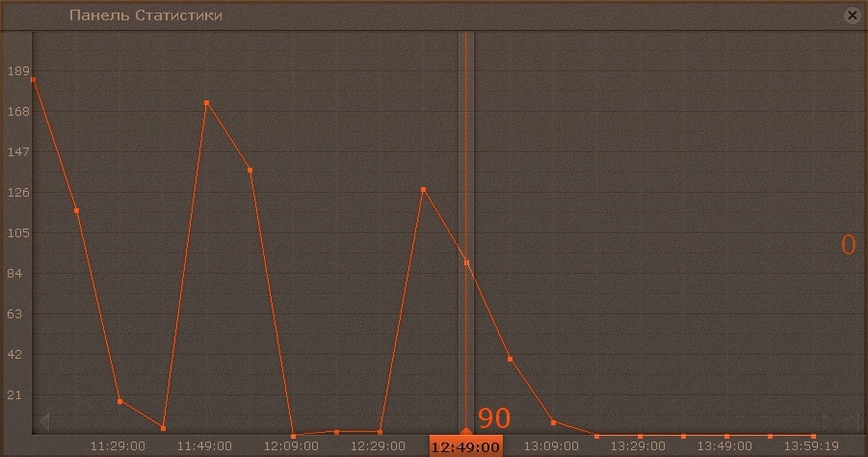Select the 13:49:00 time label

724,446
